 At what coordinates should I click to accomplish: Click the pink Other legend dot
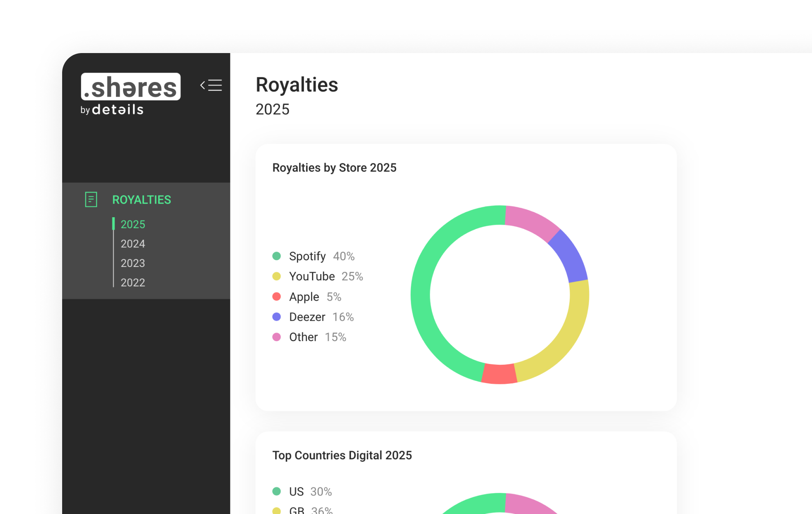276,337
